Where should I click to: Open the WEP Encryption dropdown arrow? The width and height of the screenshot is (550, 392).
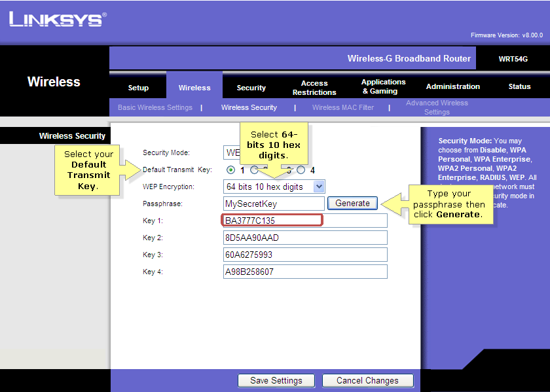[x=319, y=187]
